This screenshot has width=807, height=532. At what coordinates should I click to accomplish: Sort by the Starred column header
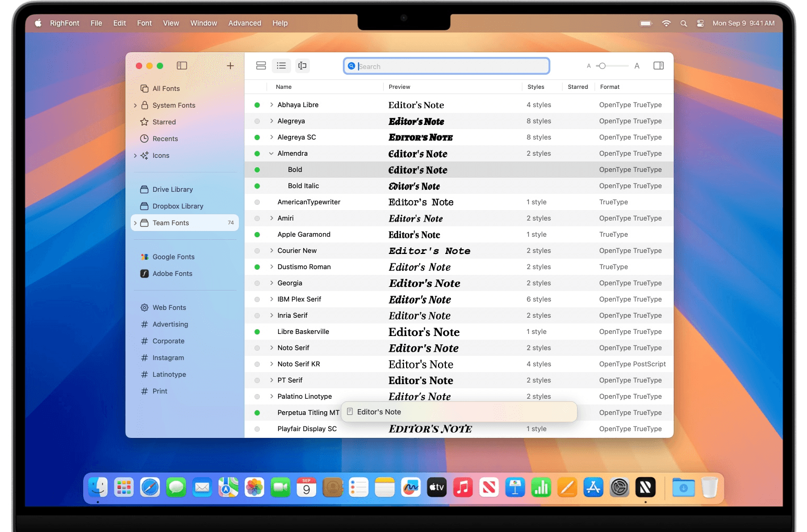[578, 87]
